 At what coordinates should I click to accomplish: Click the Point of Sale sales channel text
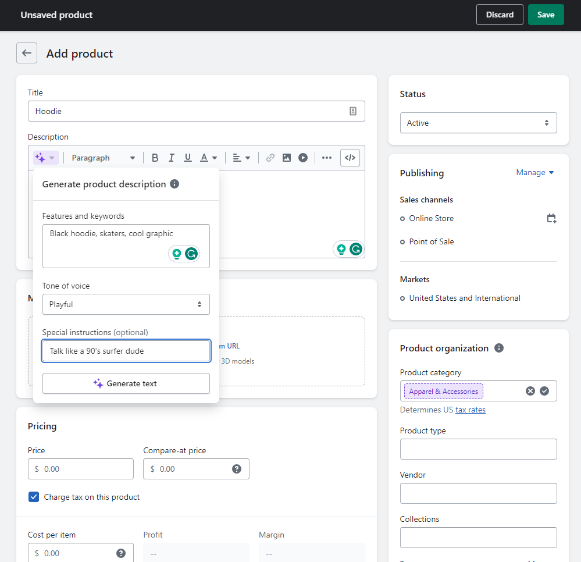431,242
